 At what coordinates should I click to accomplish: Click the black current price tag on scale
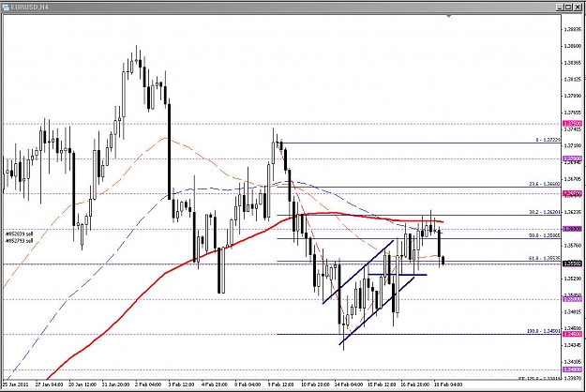[x=573, y=264]
